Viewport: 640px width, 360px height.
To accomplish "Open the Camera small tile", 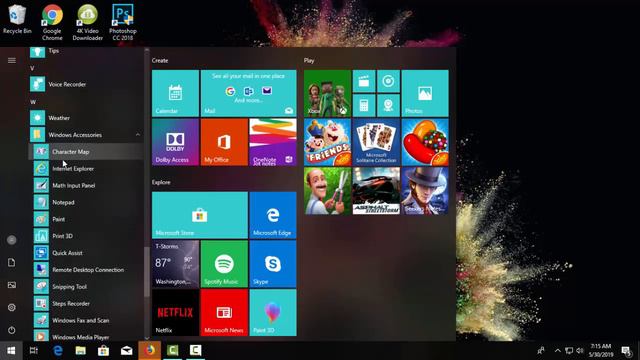I will 388,105.
